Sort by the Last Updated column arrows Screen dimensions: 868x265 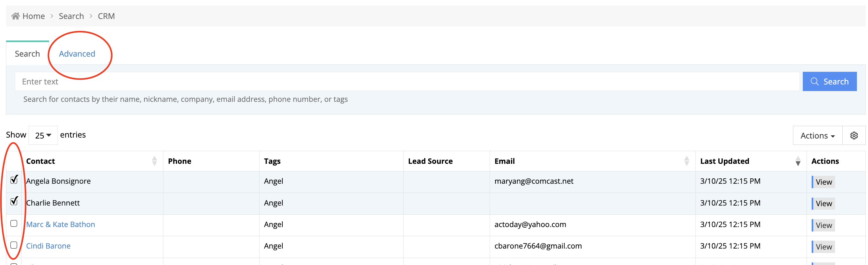tap(798, 161)
